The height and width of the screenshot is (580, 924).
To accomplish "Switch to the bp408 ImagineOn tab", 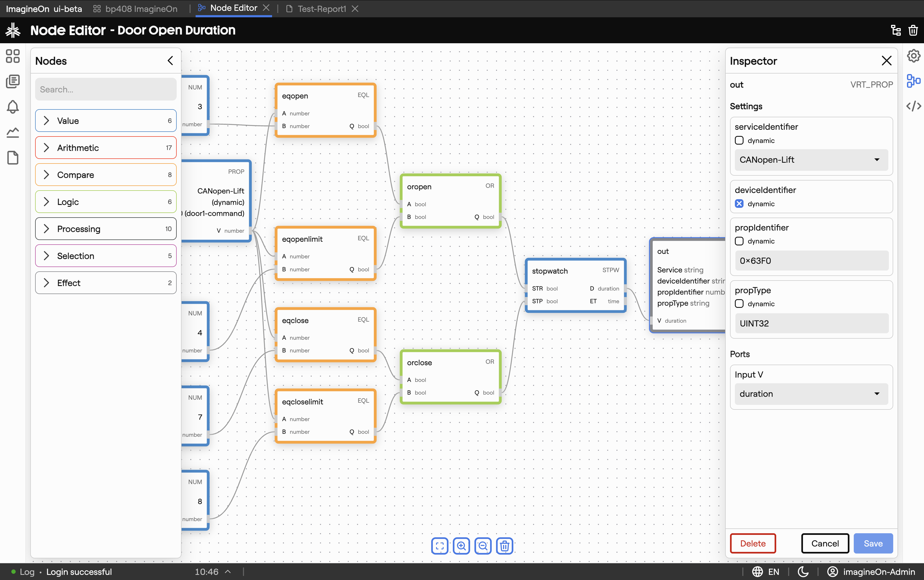I will click(136, 8).
